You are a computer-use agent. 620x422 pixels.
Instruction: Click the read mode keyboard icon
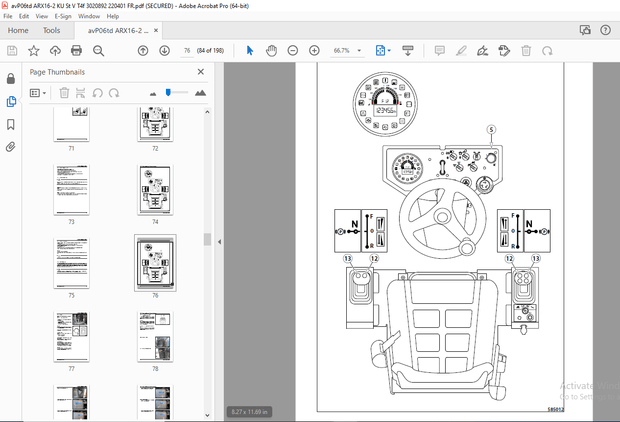[x=408, y=51]
